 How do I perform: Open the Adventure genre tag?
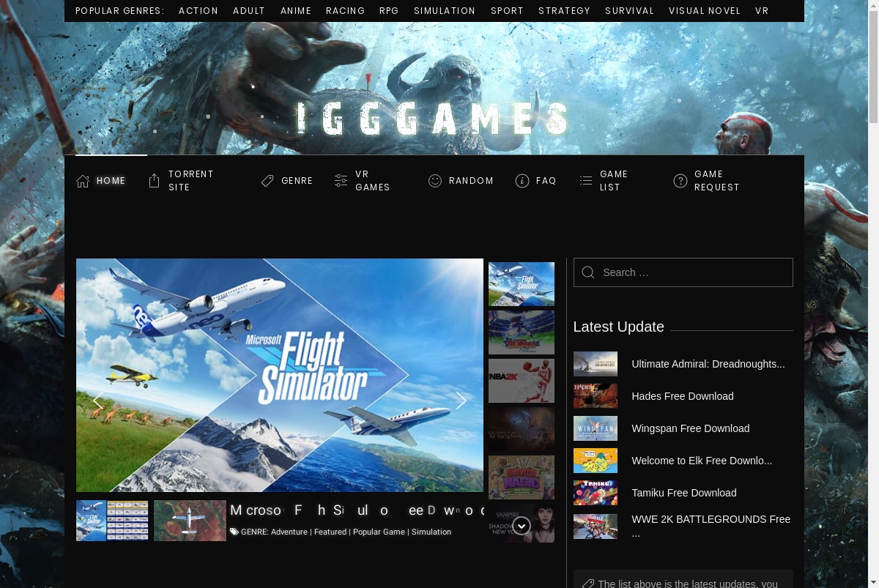(289, 532)
